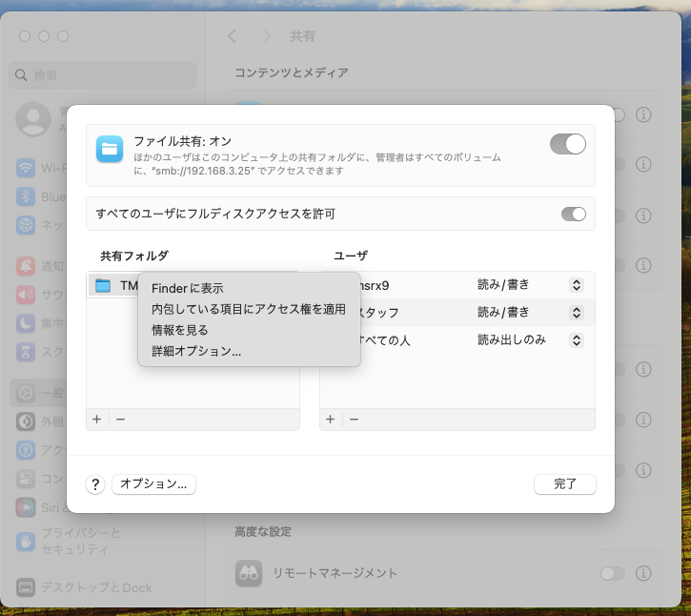Turn off ファイル共有 switch

568,144
